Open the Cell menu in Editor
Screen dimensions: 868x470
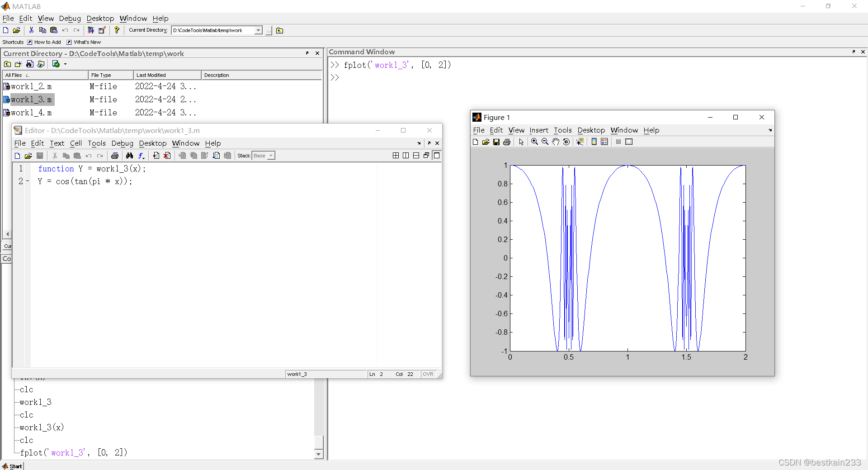[x=76, y=143]
